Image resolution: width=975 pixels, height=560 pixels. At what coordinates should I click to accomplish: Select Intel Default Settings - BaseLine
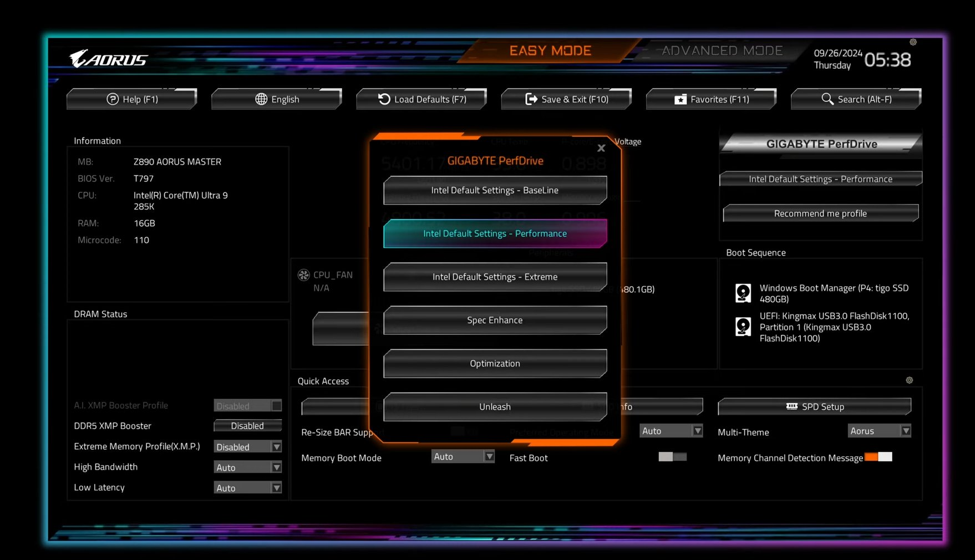pyautogui.click(x=495, y=190)
